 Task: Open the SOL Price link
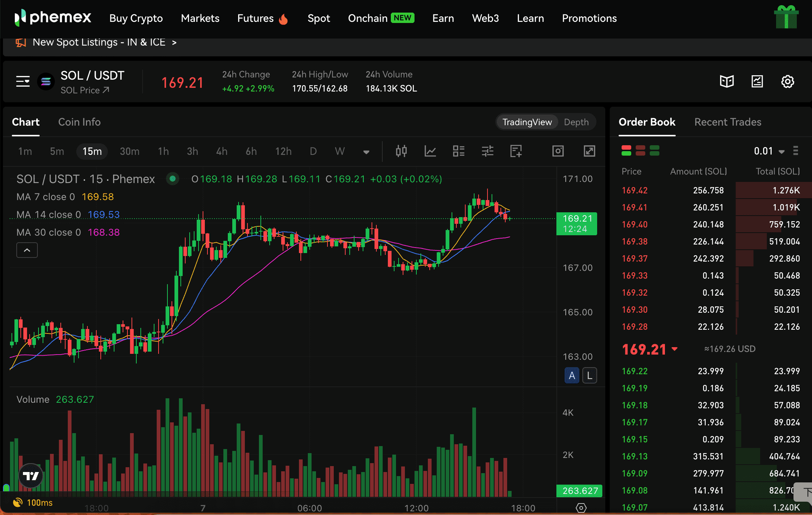[85, 90]
